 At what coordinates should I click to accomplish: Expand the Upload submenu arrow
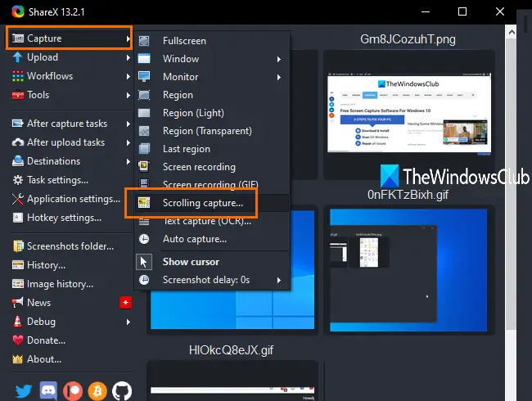point(128,57)
